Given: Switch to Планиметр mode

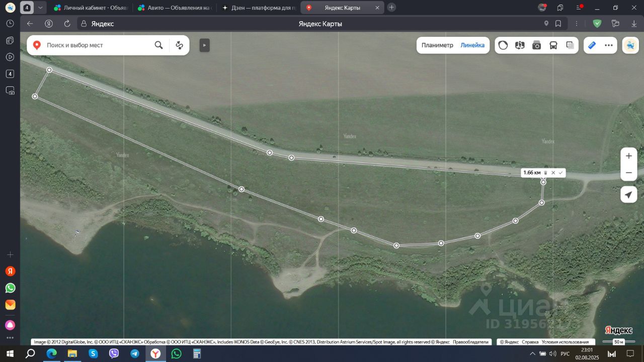Looking at the screenshot, I should pyautogui.click(x=437, y=45).
